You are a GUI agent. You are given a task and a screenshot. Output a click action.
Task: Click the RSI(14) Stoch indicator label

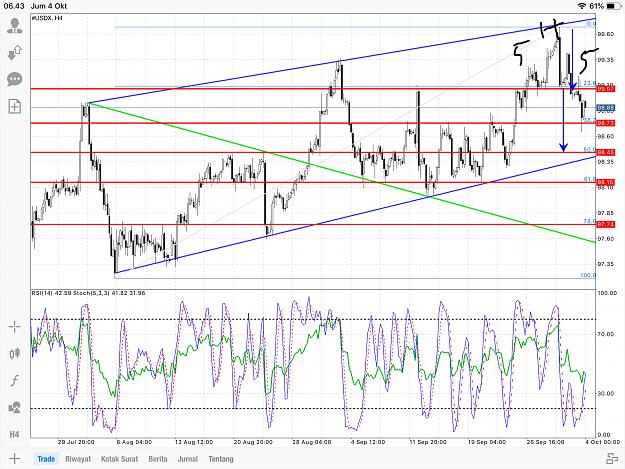coord(88,293)
